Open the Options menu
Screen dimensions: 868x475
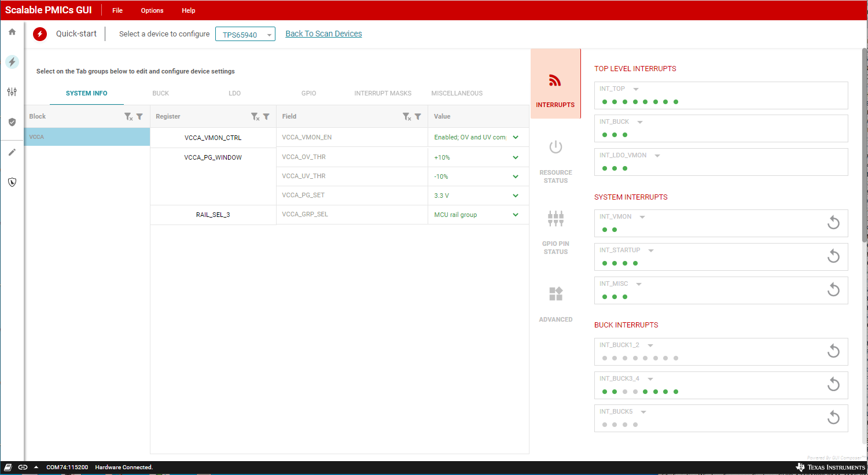coord(152,10)
